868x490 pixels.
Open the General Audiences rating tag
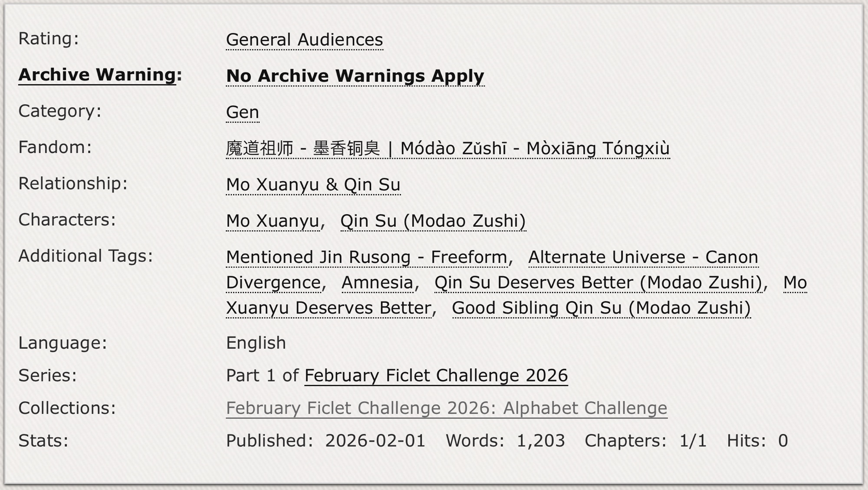click(304, 40)
